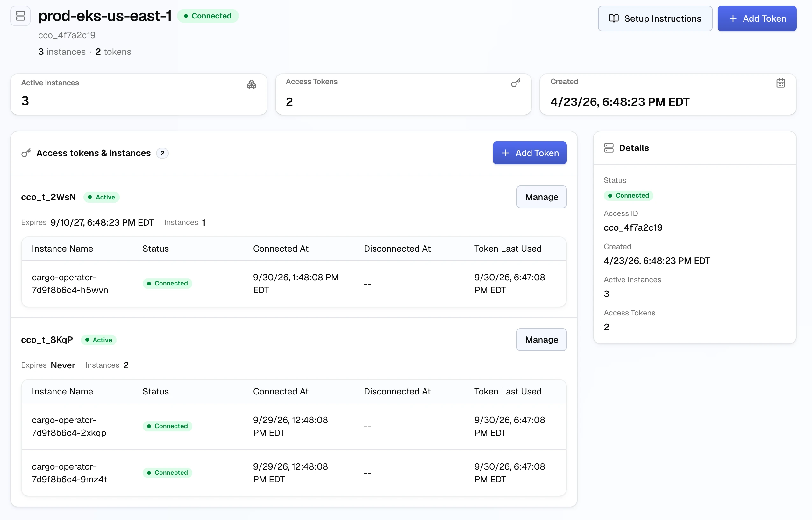Click the book icon in Setup Instructions
The image size is (812, 520).
(x=614, y=18)
